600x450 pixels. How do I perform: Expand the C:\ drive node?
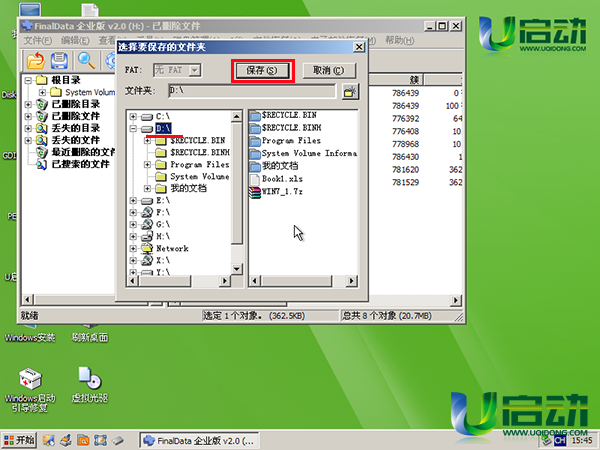tap(133, 116)
